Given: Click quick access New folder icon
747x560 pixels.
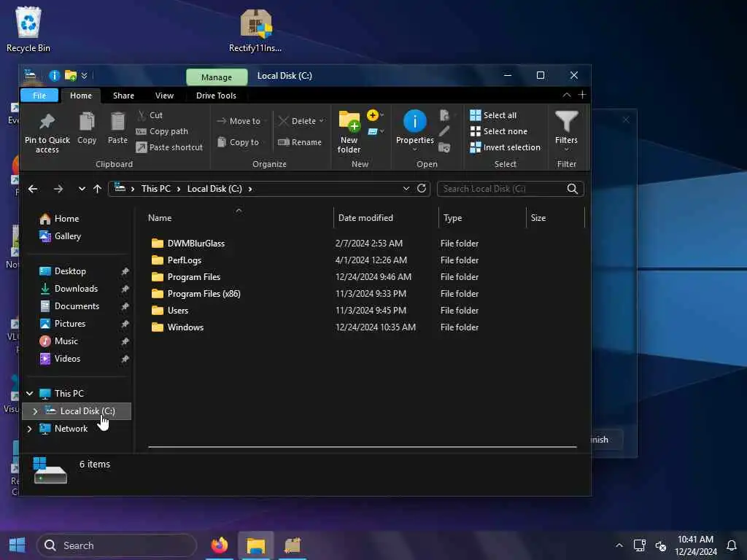Looking at the screenshot, I should pos(71,75).
